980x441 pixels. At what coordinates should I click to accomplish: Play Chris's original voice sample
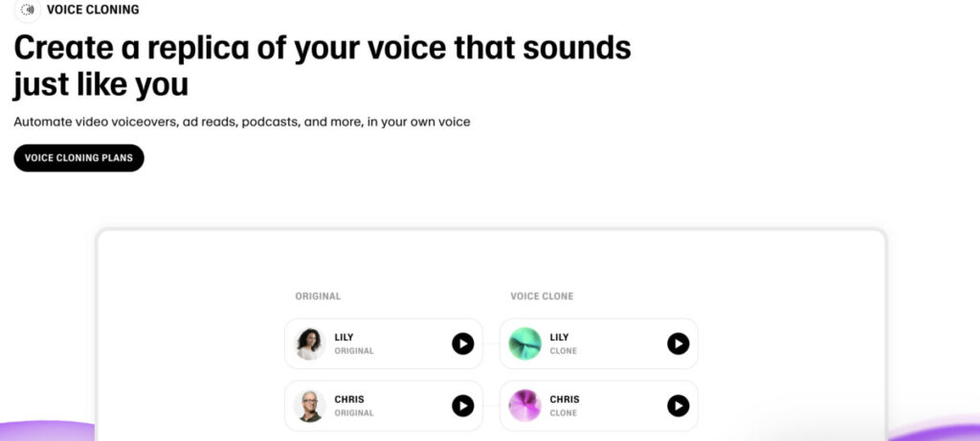tap(462, 406)
